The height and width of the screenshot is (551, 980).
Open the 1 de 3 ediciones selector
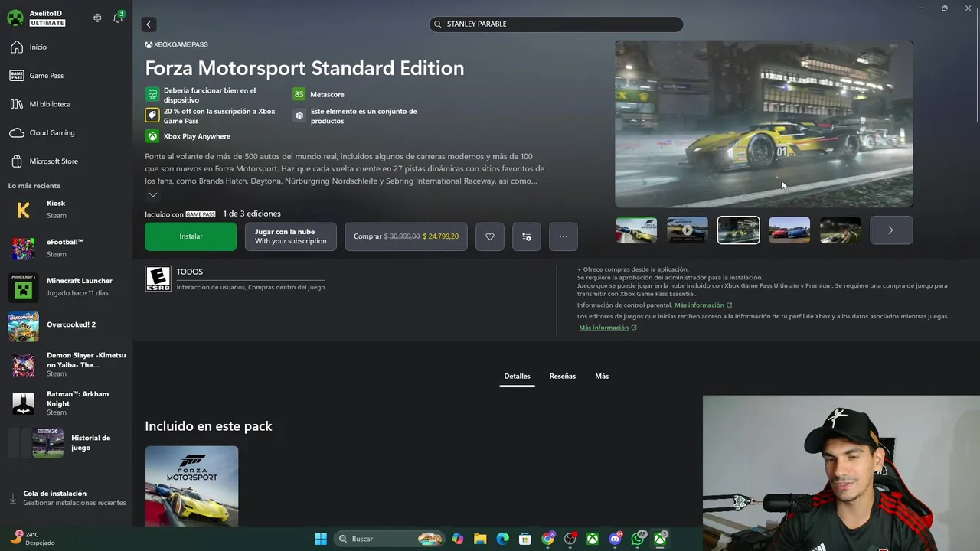click(x=252, y=214)
